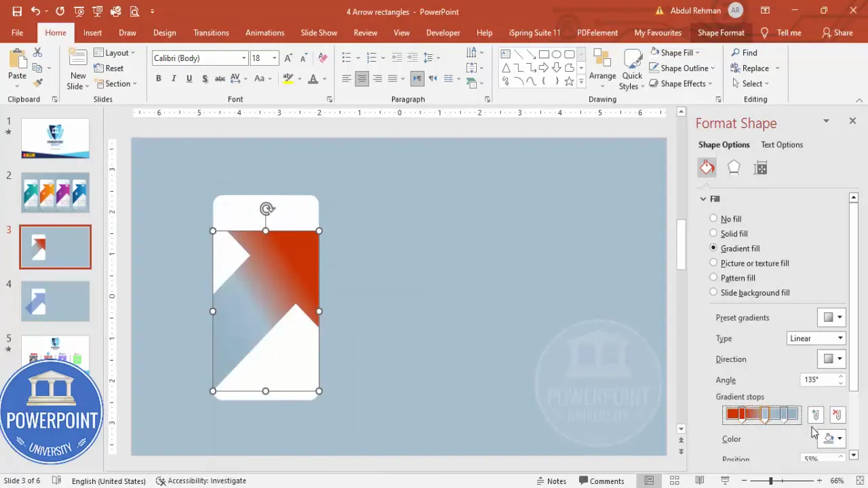Click the Find button
The image size is (868, 488).
(744, 52)
